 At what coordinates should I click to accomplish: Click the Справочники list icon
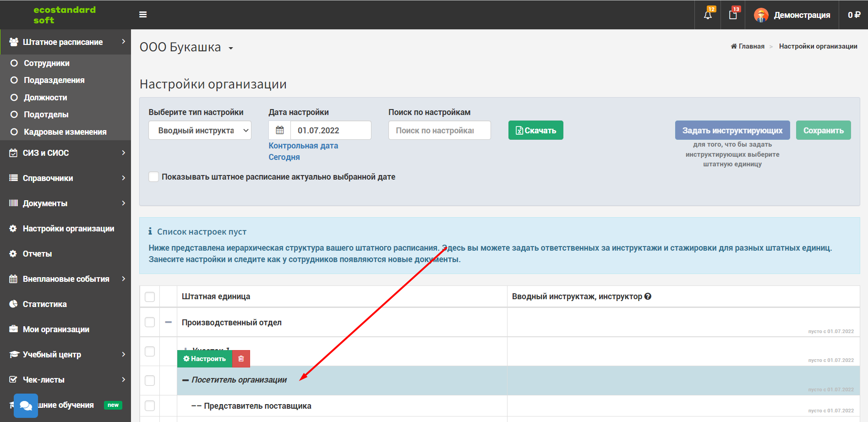click(x=13, y=178)
